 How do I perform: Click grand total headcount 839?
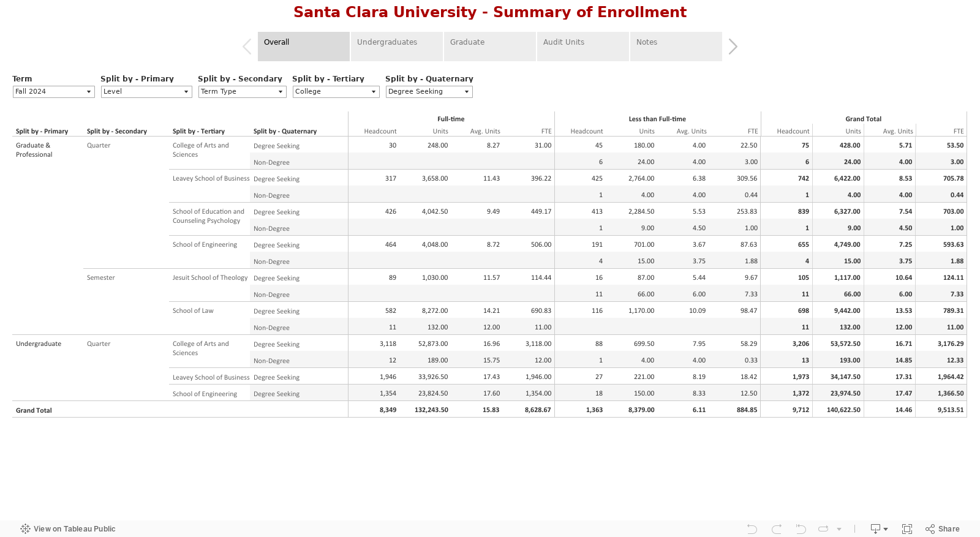[x=804, y=212]
